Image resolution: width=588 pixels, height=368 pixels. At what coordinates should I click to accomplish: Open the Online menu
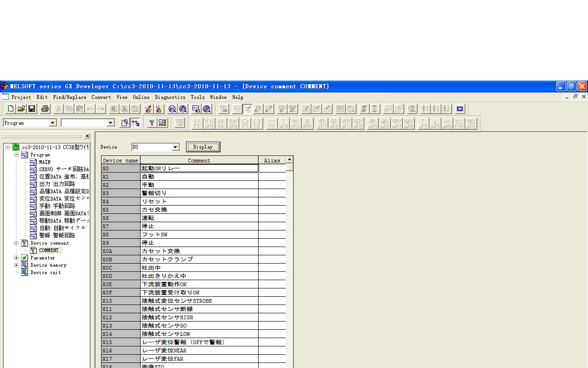coord(141,98)
